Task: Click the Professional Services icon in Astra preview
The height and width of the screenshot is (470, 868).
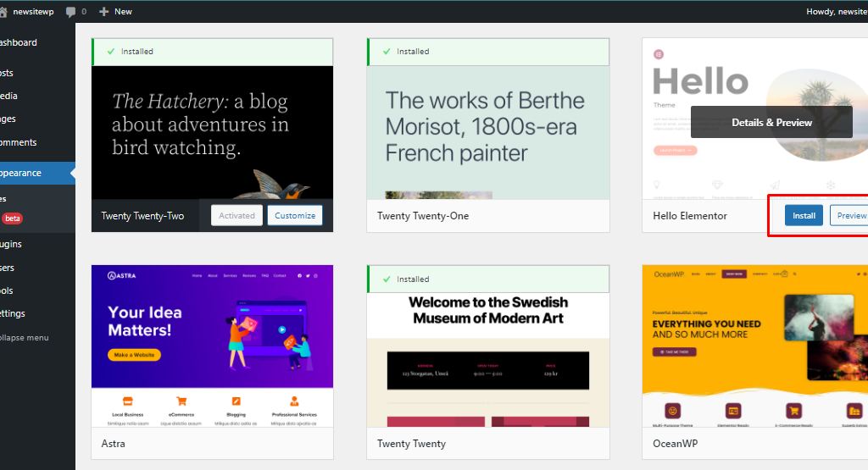Action: (x=294, y=401)
